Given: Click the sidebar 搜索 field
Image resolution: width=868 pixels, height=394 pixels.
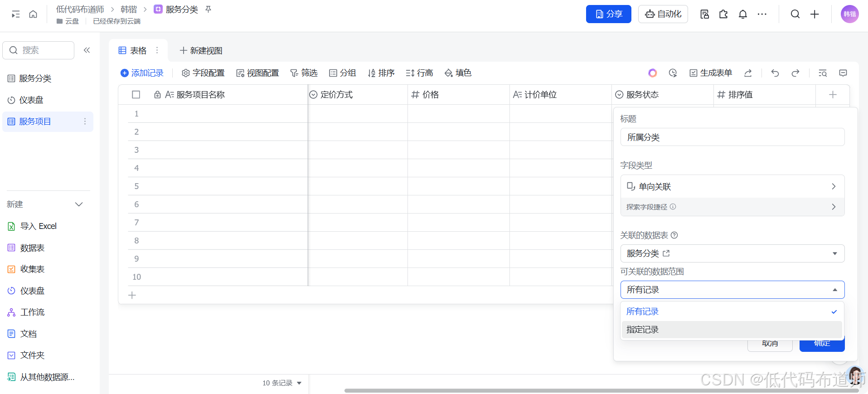Looking at the screenshot, I should click(39, 50).
